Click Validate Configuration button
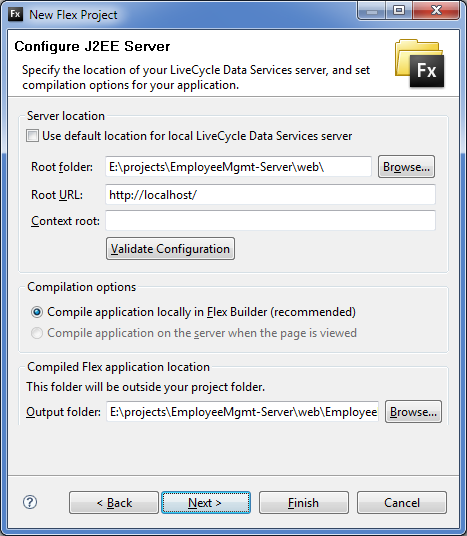The image size is (467, 536). [170, 249]
